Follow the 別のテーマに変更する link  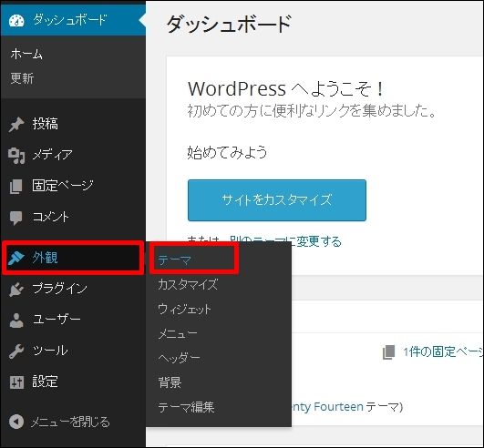[285, 240]
